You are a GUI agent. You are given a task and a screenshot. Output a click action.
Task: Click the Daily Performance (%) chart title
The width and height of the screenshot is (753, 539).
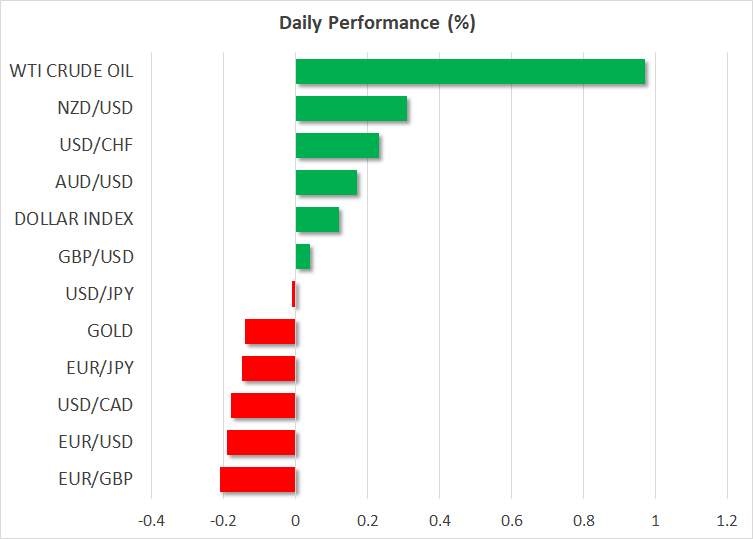pos(376,24)
